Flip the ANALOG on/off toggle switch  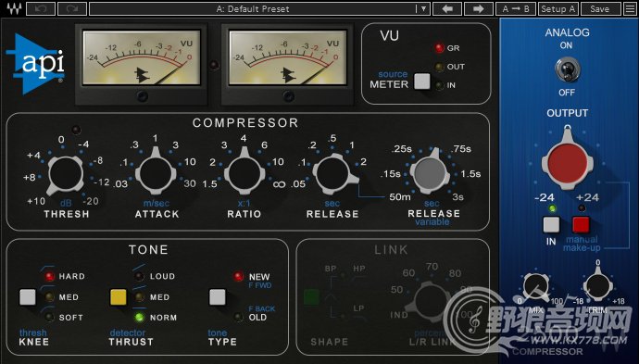coord(567,69)
